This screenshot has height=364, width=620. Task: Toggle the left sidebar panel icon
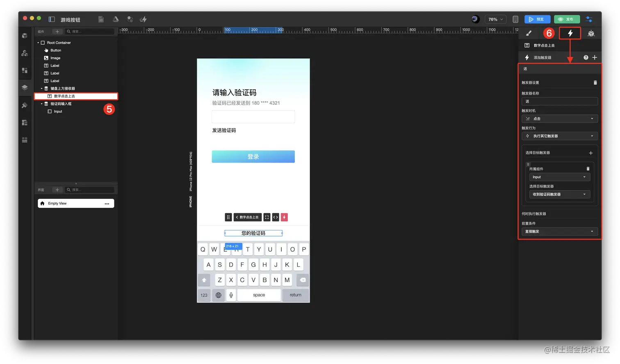[52, 19]
